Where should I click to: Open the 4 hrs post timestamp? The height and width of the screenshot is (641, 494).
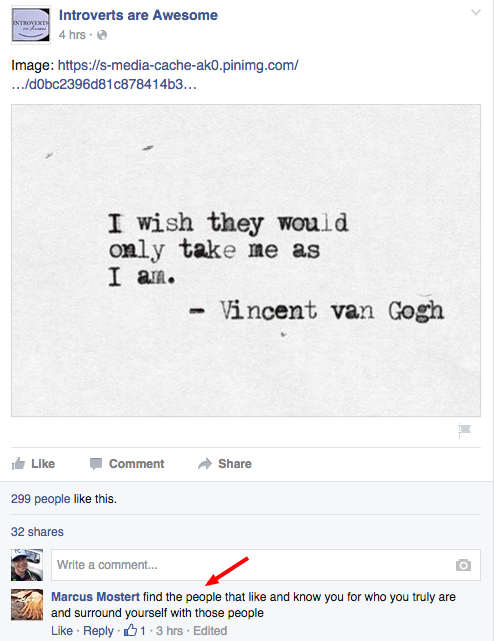72,35
